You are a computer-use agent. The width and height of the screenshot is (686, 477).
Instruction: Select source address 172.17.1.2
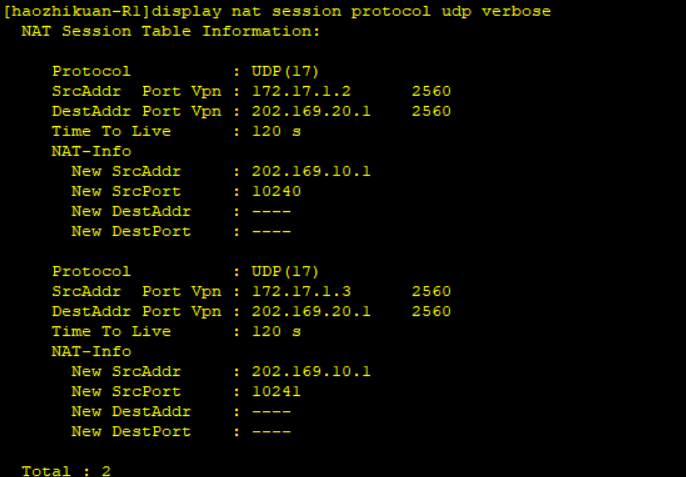tap(301, 91)
